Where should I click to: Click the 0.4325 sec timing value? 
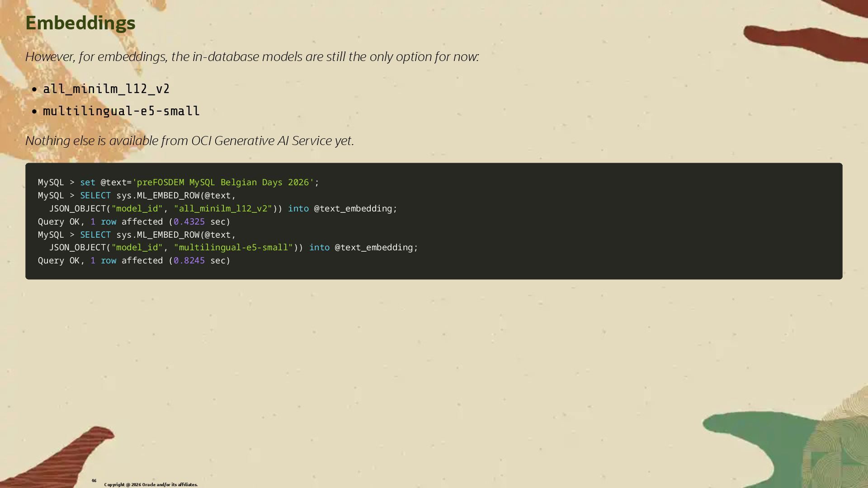[189, 222]
